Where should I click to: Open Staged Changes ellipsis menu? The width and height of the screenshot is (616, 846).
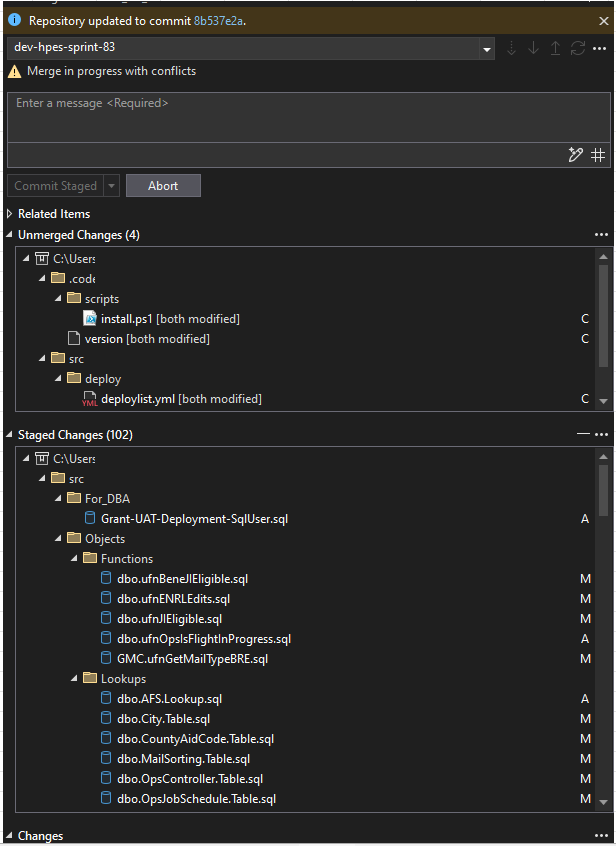pyautogui.click(x=601, y=435)
